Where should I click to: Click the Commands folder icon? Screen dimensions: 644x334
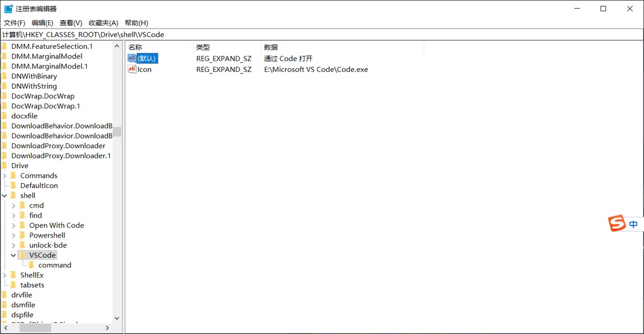pyautogui.click(x=14, y=176)
